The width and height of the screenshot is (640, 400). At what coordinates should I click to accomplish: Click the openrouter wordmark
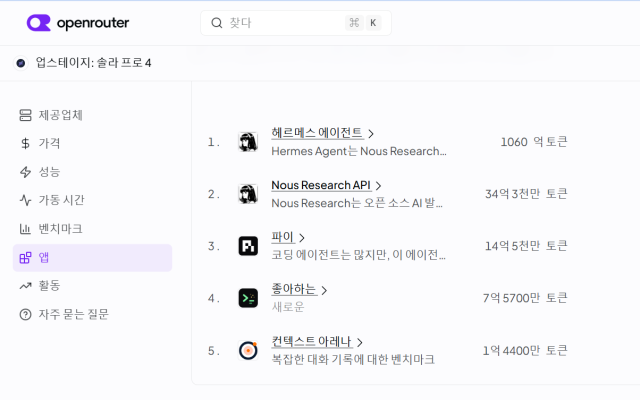[93, 23]
